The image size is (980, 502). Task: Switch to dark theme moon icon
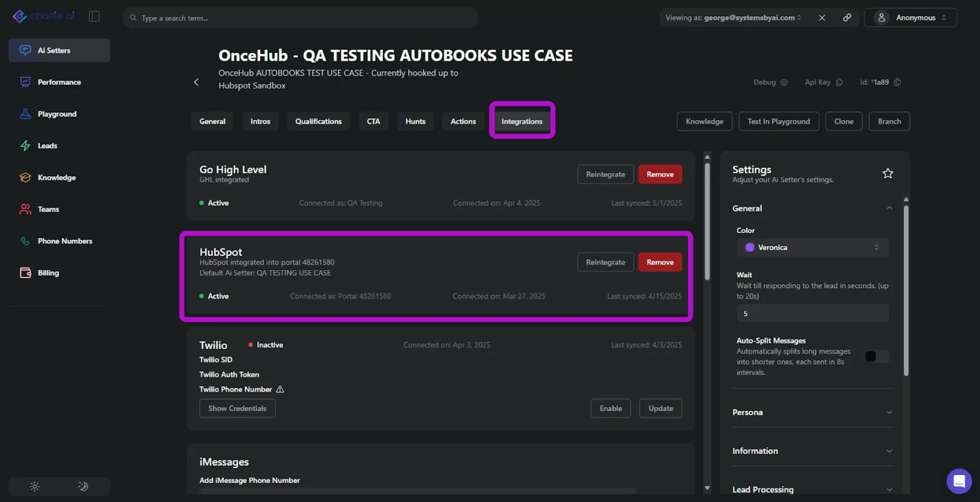pos(83,486)
